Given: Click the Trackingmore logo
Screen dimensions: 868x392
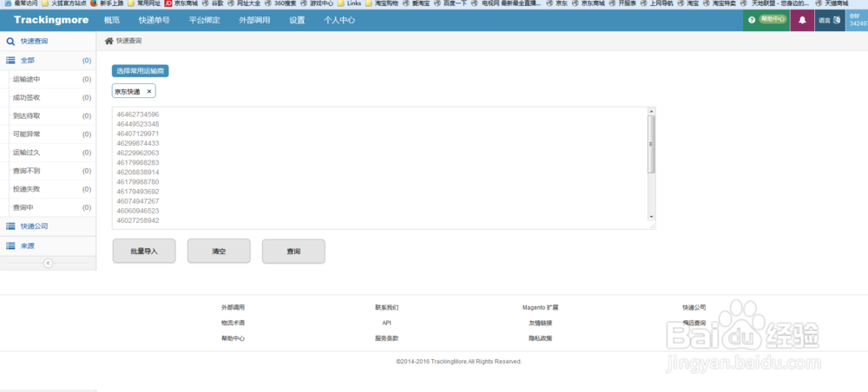Looking at the screenshot, I should [x=51, y=21].
